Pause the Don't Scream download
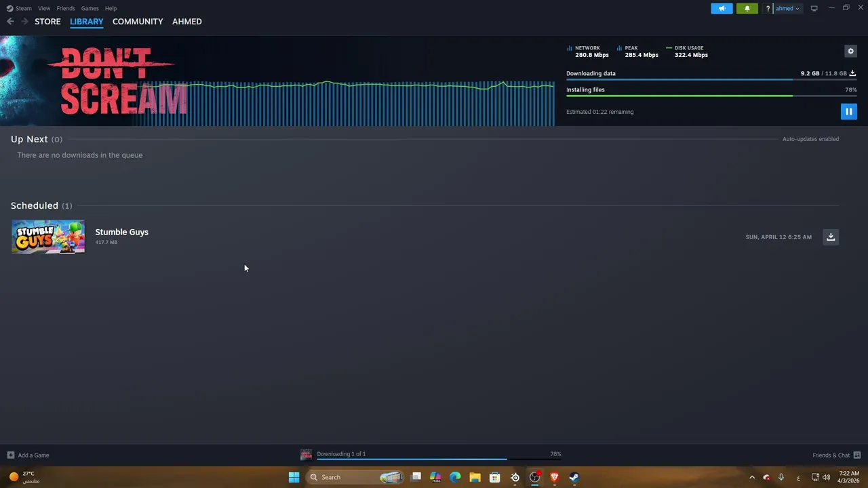868x488 pixels. point(848,112)
